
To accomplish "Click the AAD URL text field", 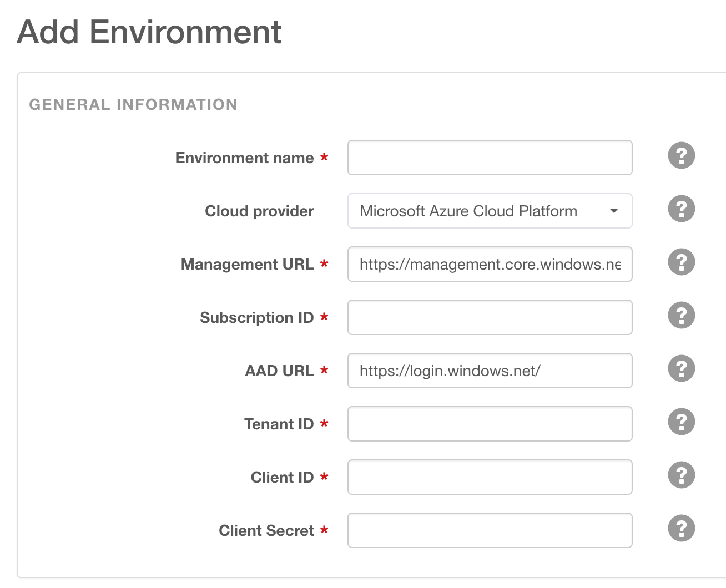I will click(490, 371).
